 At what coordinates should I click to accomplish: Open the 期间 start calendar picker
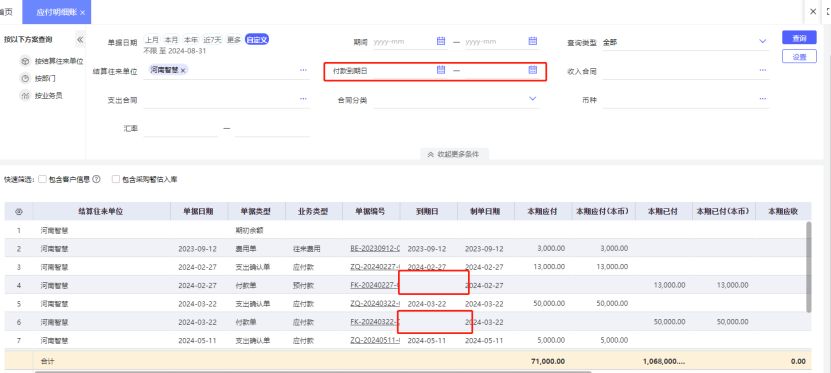[440, 41]
